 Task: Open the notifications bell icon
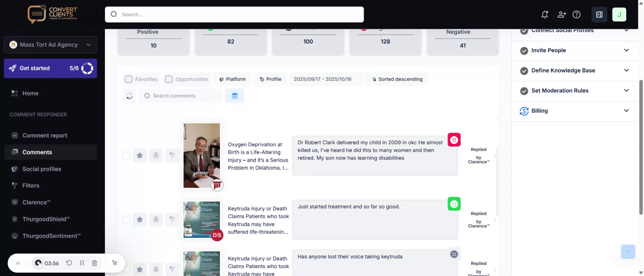pyautogui.click(x=545, y=14)
